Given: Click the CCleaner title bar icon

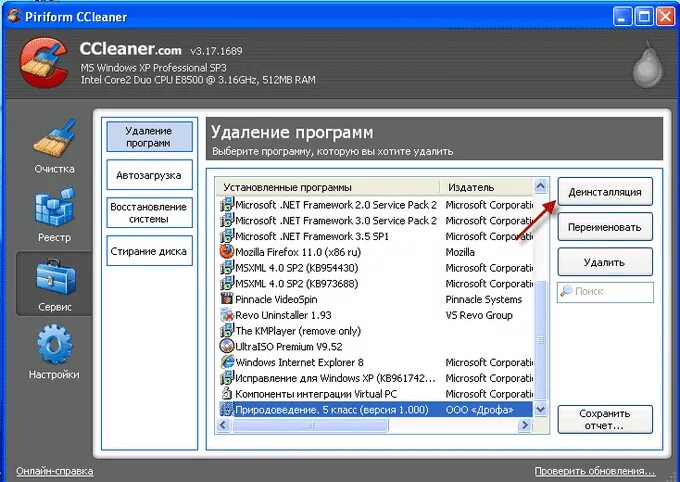Looking at the screenshot, I should (x=14, y=16).
